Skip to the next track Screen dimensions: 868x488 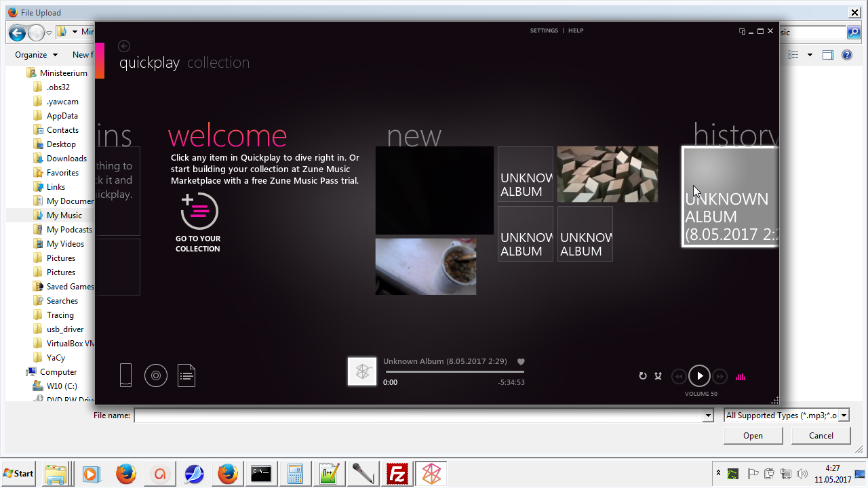pyautogui.click(x=720, y=376)
